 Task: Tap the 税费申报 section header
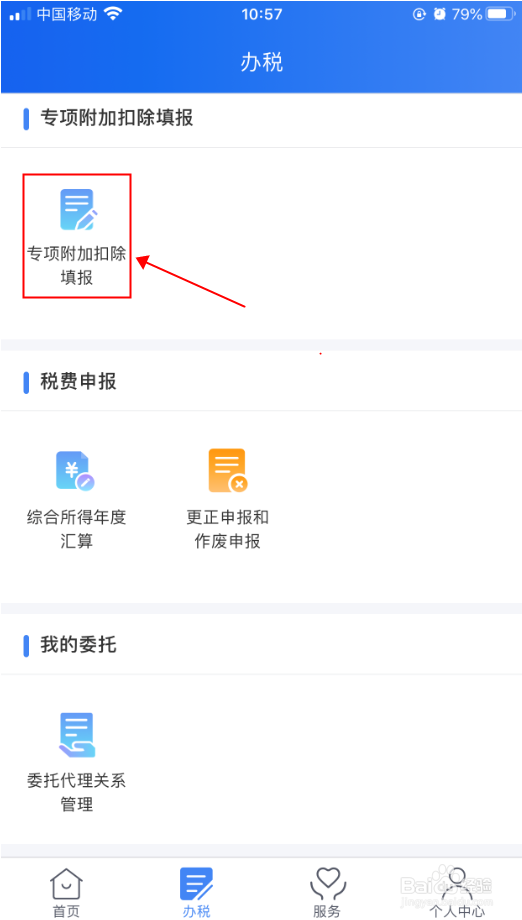[x=78, y=381]
